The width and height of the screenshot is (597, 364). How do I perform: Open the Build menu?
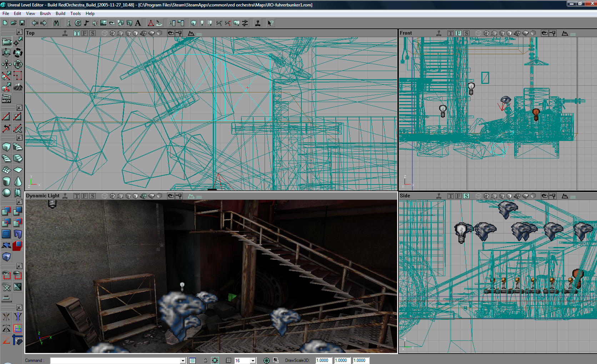pyautogui.click(x=60, y=14)
